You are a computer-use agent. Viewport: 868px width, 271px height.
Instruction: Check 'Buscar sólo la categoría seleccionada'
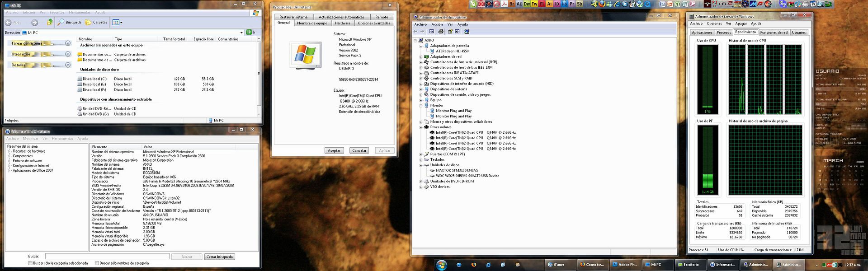pos(30,263)
